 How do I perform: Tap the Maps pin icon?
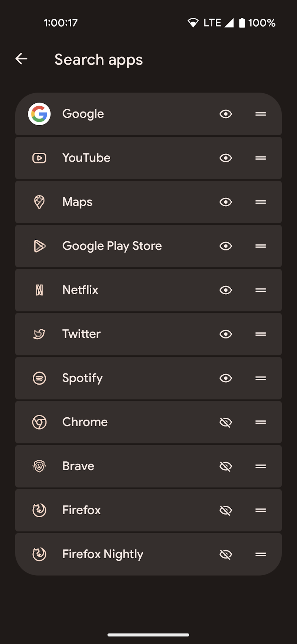tap(39, 202)
